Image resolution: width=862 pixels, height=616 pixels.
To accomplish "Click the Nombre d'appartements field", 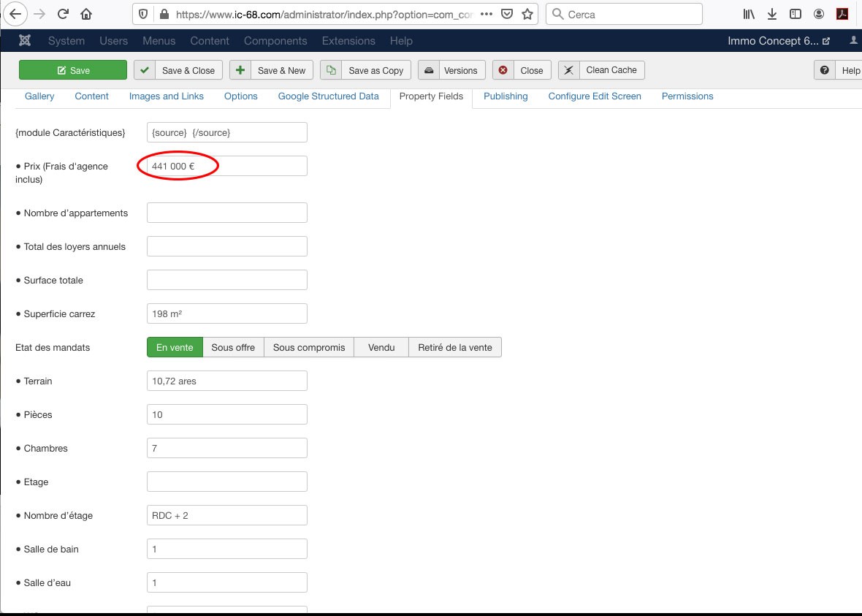I will (x=227, y=213).
